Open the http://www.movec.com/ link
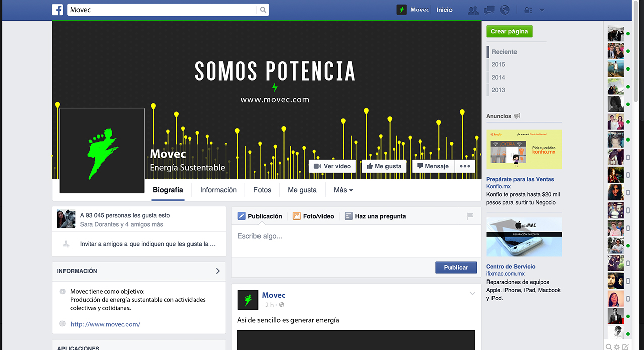The width and height of the screenshot is (644, 350). pos(105,324)
